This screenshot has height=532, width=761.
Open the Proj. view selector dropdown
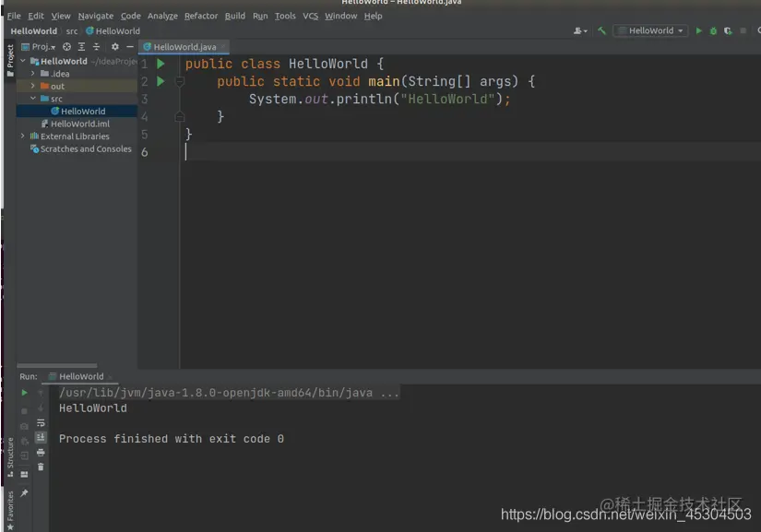pyautogui.click(x=39, y=46)
